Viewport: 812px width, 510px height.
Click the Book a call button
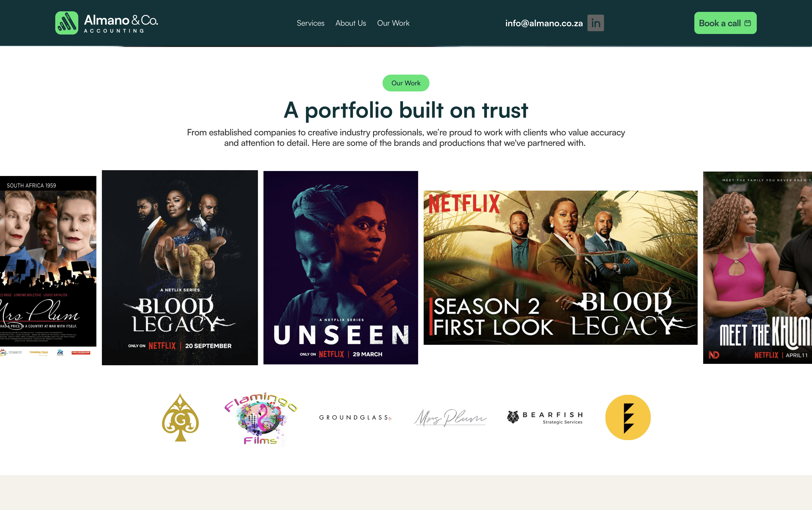point(725,23)
